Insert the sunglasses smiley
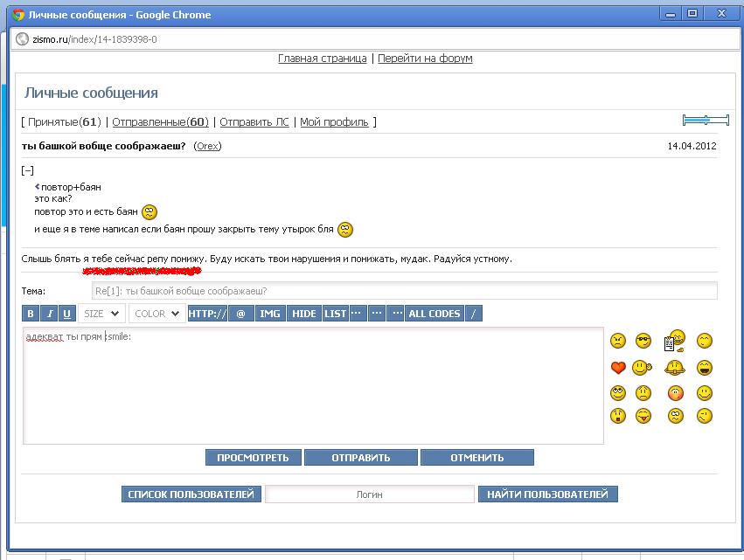The height and width of the screenshot is (560, 744). click(x=643, y=341)
